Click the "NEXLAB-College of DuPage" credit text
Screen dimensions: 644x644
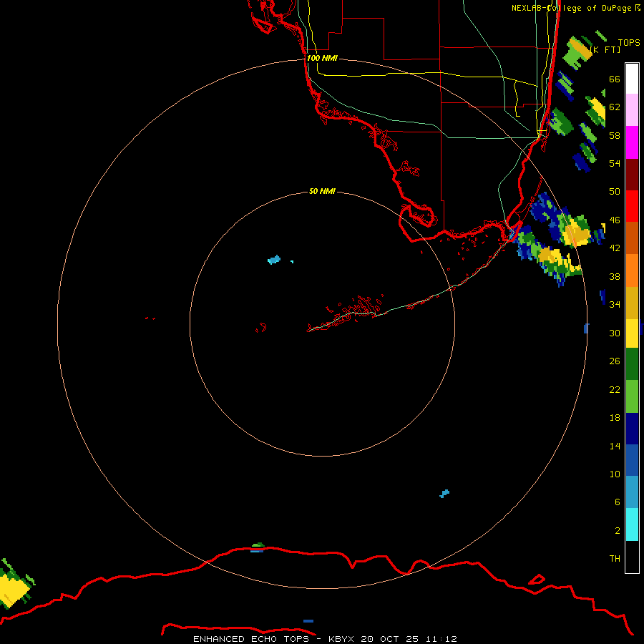(x=571, y=8)
